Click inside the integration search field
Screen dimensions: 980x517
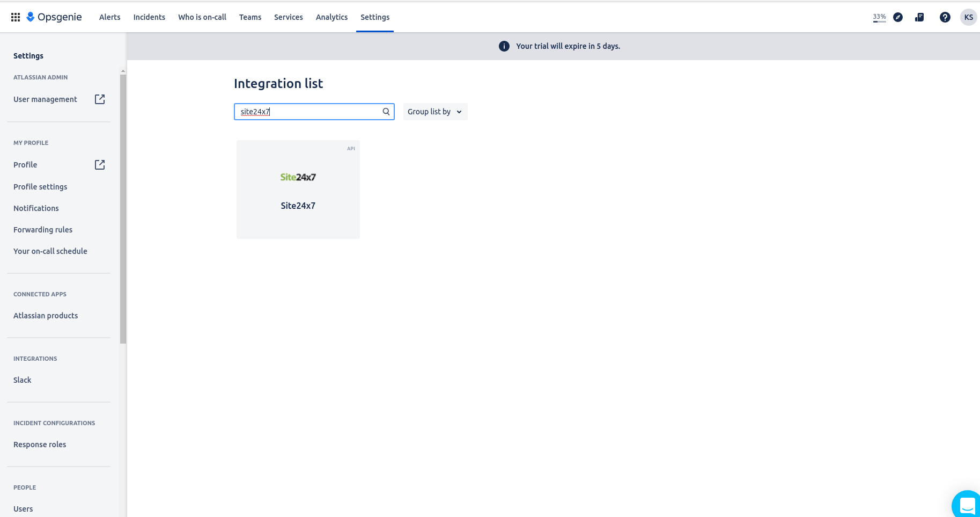[x=306, y=111]
